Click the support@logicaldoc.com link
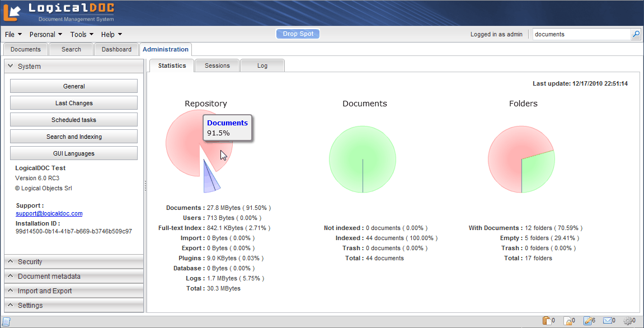This screenshot has width=644, height=328. tap(49, 213)
